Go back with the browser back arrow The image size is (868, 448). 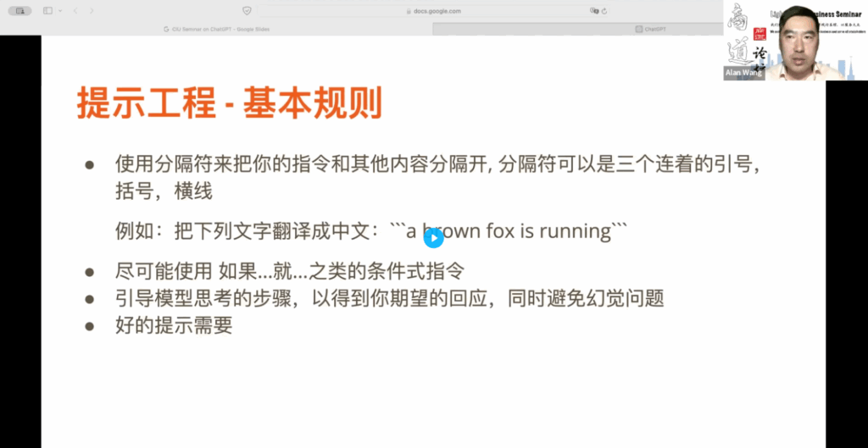pos(75,10)
